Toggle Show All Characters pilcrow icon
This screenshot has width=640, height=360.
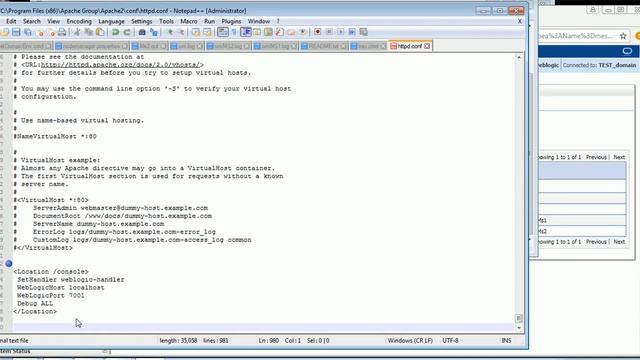tap(234, 32)
